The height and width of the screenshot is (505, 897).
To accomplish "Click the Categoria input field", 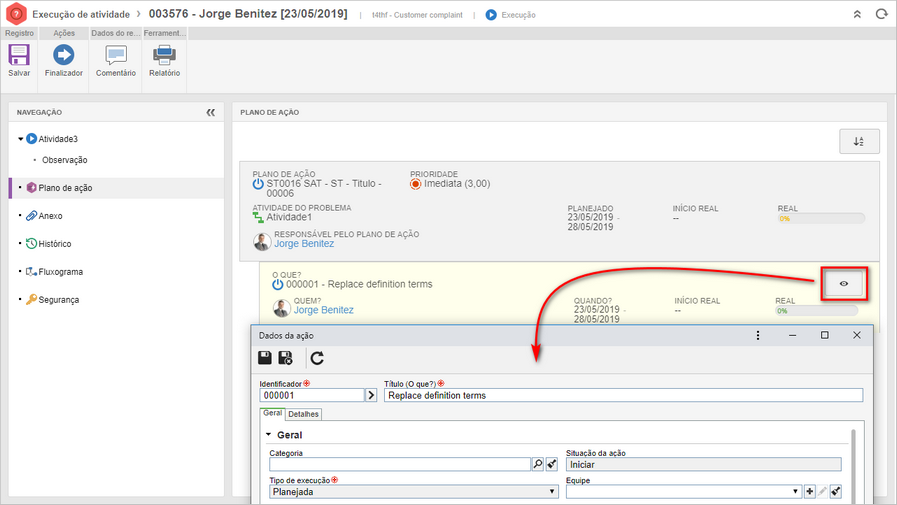I will tap(400, 464).
